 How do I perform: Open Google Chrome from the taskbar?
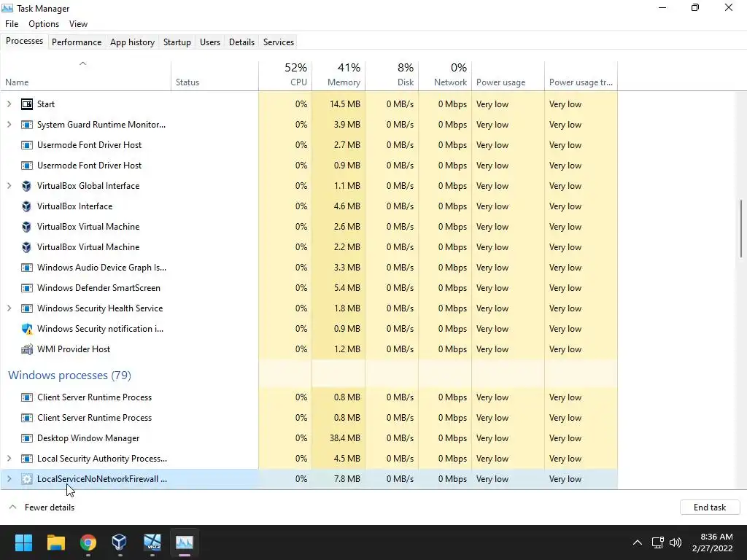tap(88, 542)
